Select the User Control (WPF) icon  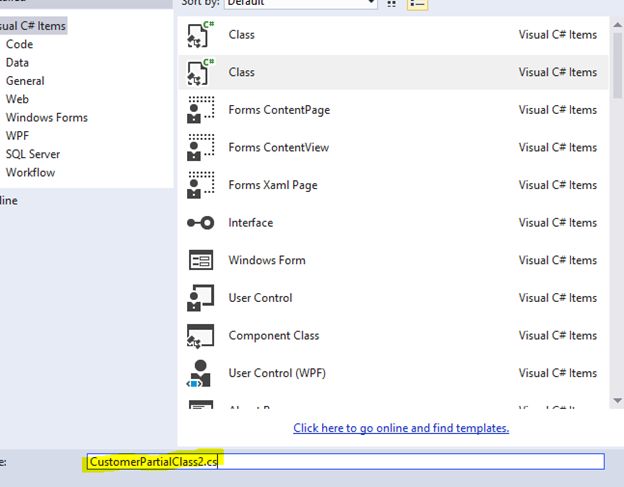coord(199,373)
